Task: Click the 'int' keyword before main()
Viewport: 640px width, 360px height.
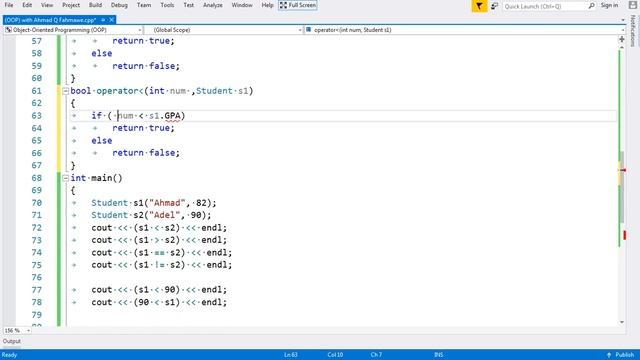Action: coord(78,178)
